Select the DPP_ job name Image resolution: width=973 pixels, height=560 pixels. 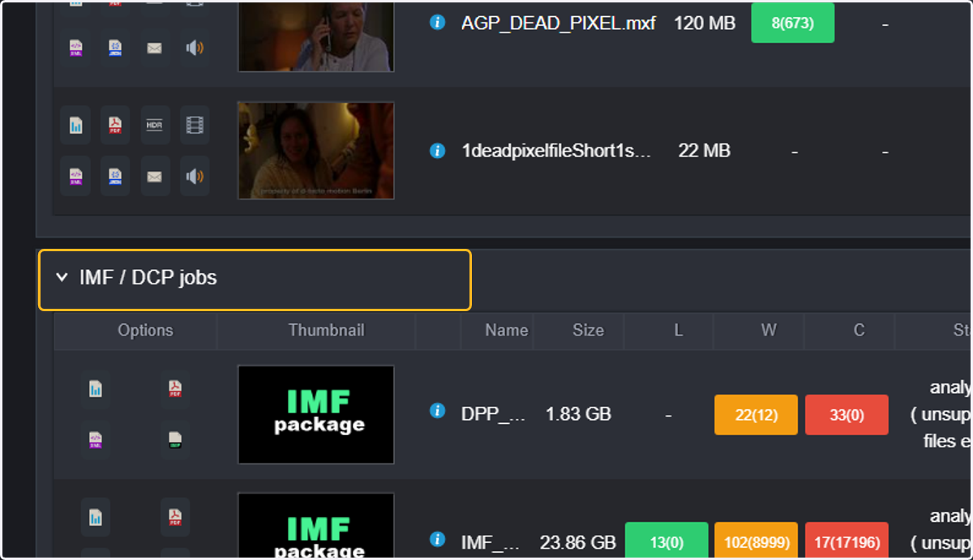coord(493,414)
